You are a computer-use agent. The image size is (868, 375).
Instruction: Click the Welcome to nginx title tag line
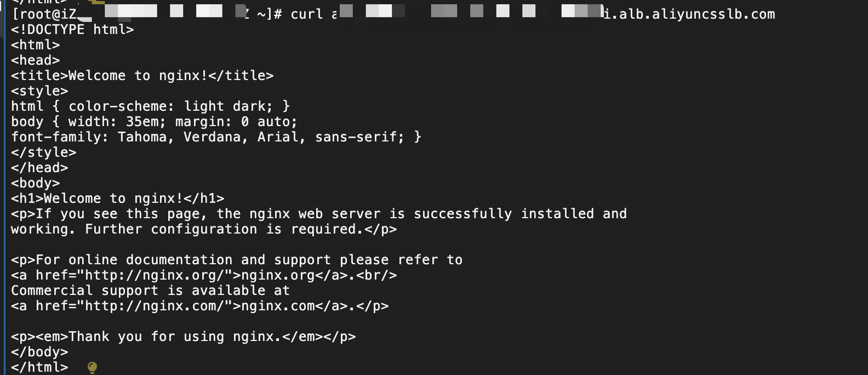click(x=142, y=76)
